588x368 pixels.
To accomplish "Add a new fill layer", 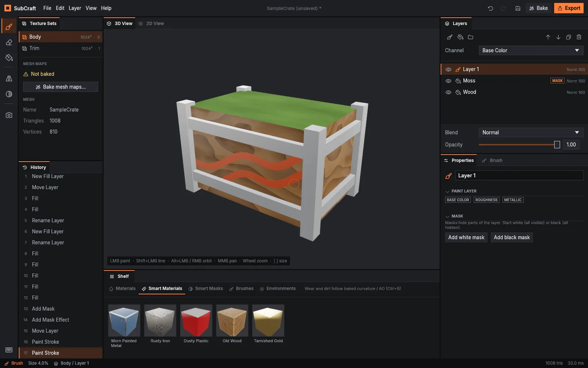I will click(460, 37).
